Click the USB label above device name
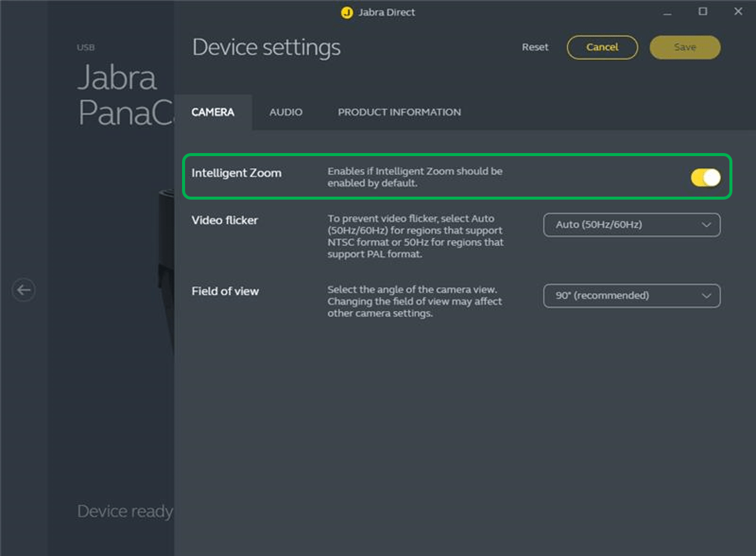This screenshot has height=556, width=756. [86, 47]
